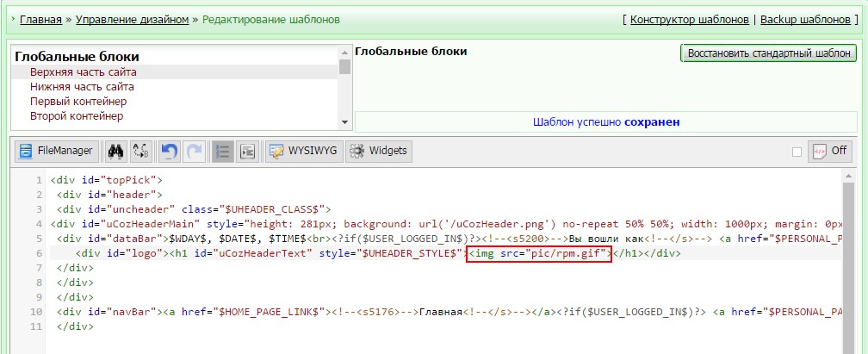Click the template list scrollbar thumb
Viewport: 868px width, 354px height.
(x=344, y=66)
